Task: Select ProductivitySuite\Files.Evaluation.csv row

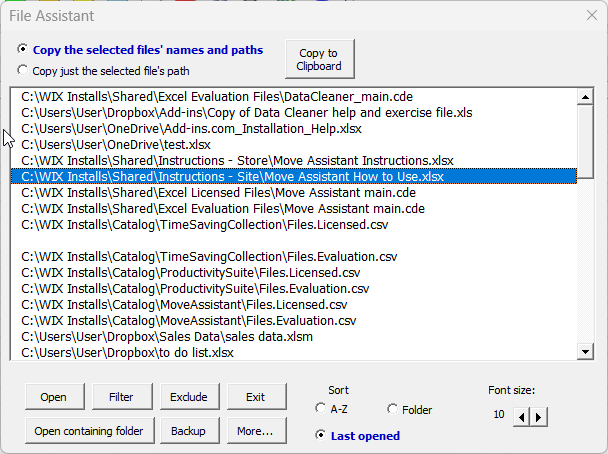Action: [294, 289]
